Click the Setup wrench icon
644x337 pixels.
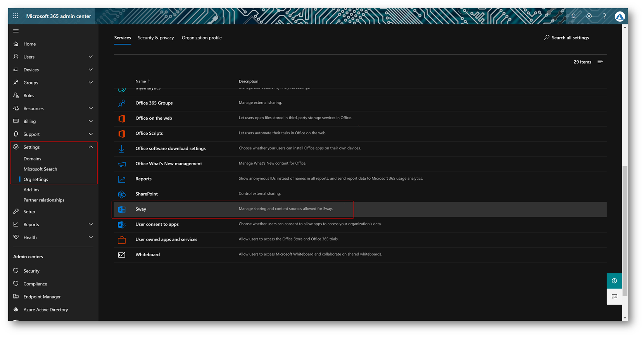[16, 211]
